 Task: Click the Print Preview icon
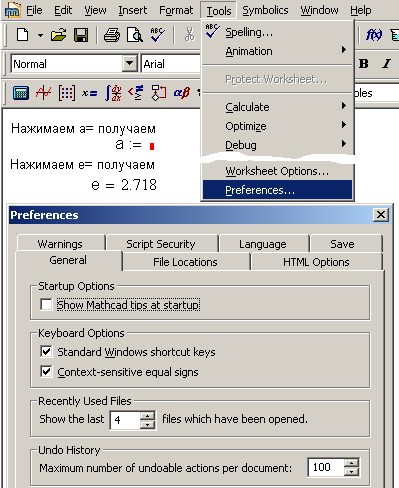135,35
